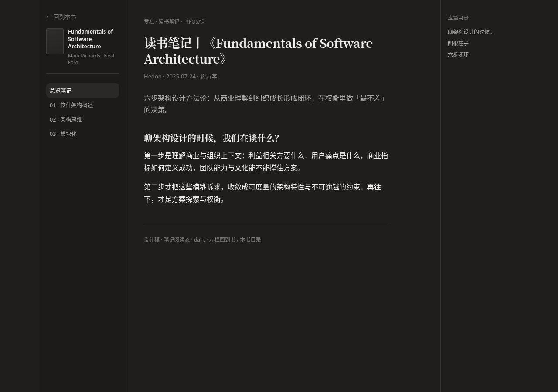This screenshot has width=558, height=392.
Task: Open chapter 03 · 模块化
Action: click(82, 134)
